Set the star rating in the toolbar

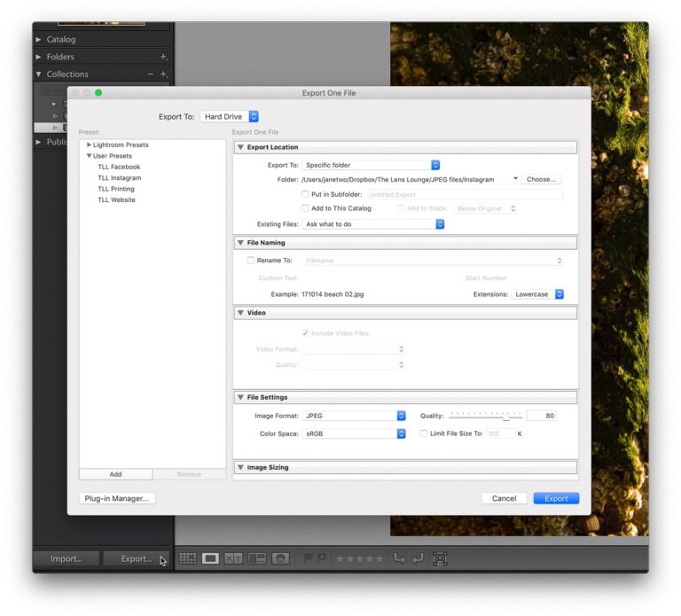pyautogui.click(x=360, y=558)
